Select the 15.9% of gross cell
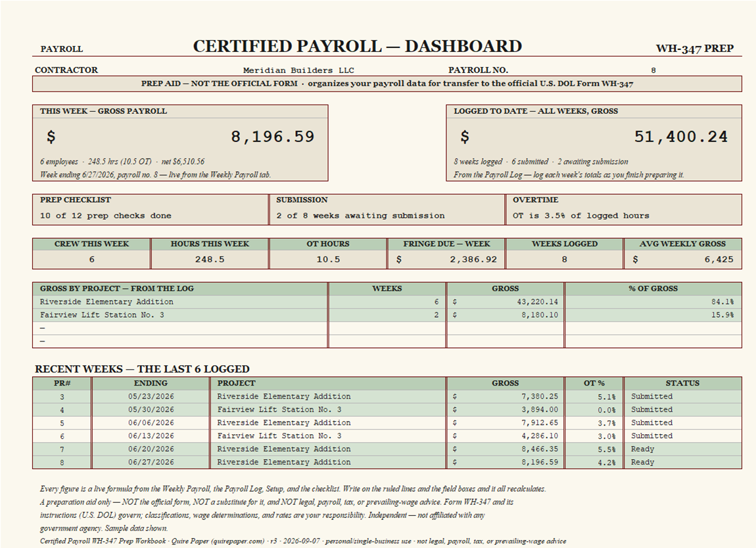This screenshot has height=548, width=756. click(x=653, y=315)
